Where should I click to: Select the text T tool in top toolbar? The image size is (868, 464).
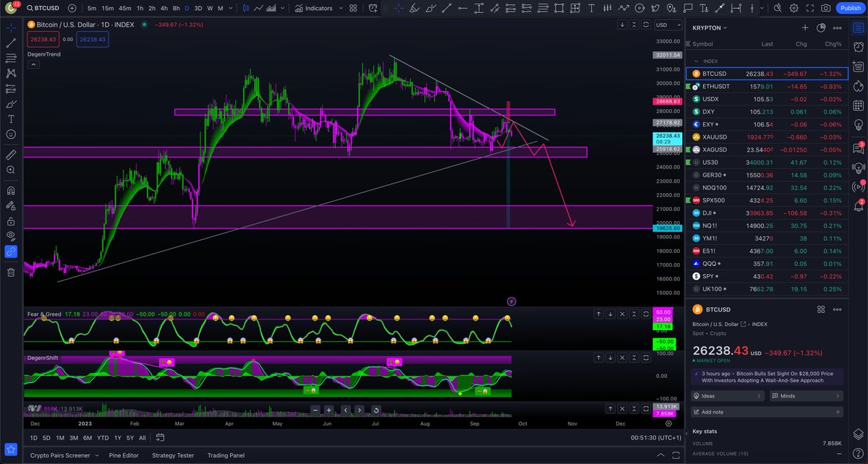(591, 8)
